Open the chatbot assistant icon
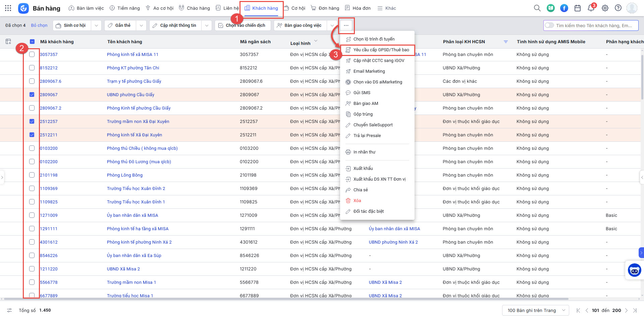Screen dimensions: 644x319 click(x=634, y=270)
